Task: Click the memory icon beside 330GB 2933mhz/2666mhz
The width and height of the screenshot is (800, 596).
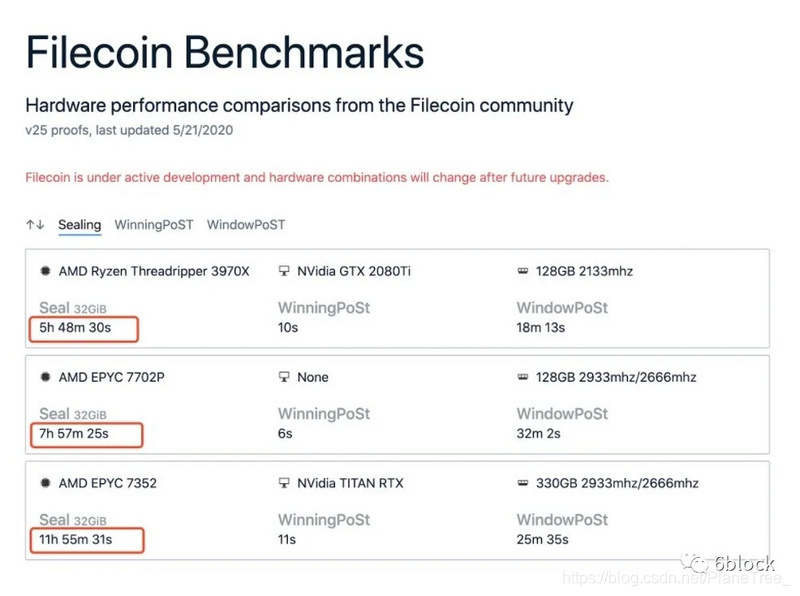Action: [x=523, y=483]
